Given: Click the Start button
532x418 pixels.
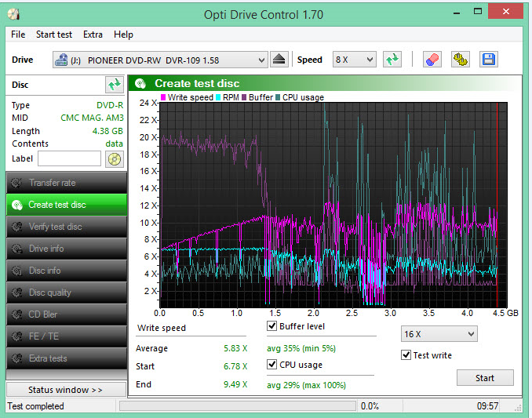Looking at the screenshot, I should click(485, 378).
